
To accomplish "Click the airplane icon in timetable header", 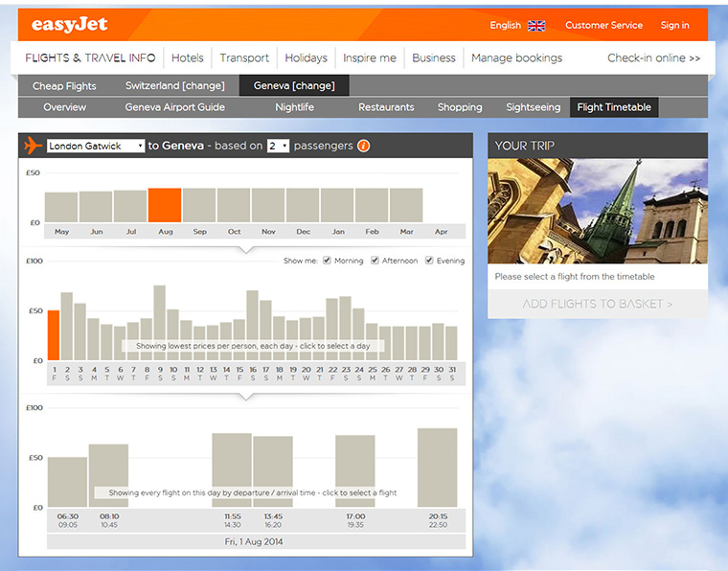I will point(33,146).
